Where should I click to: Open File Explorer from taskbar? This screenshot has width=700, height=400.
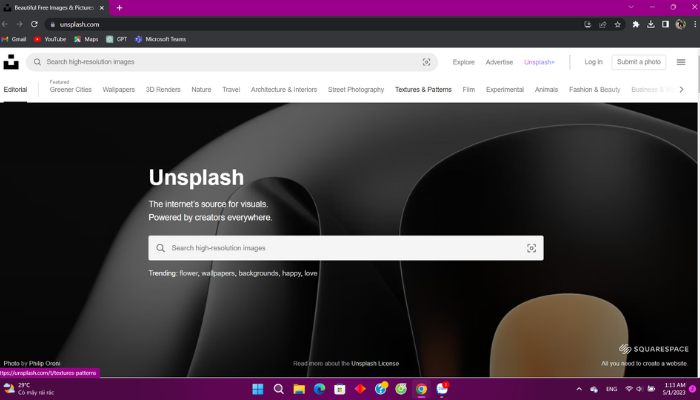299,389
